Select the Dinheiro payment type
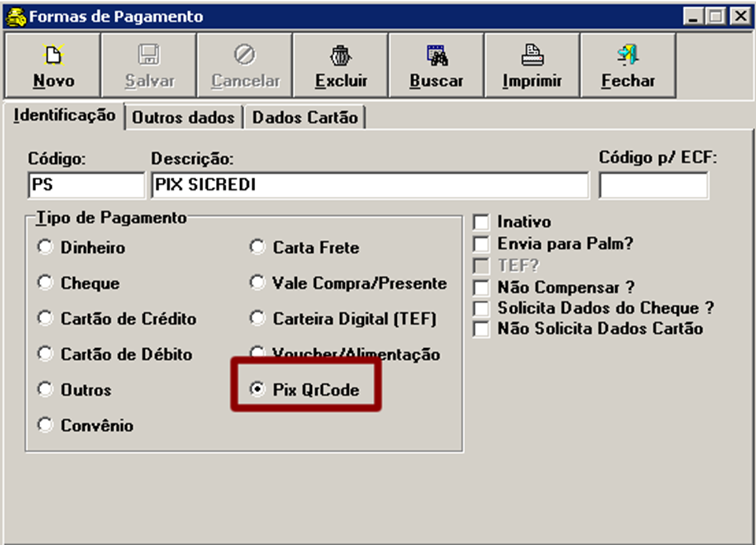Image resolution: width=756 pixels, height=545 pixels. (45, 248)
